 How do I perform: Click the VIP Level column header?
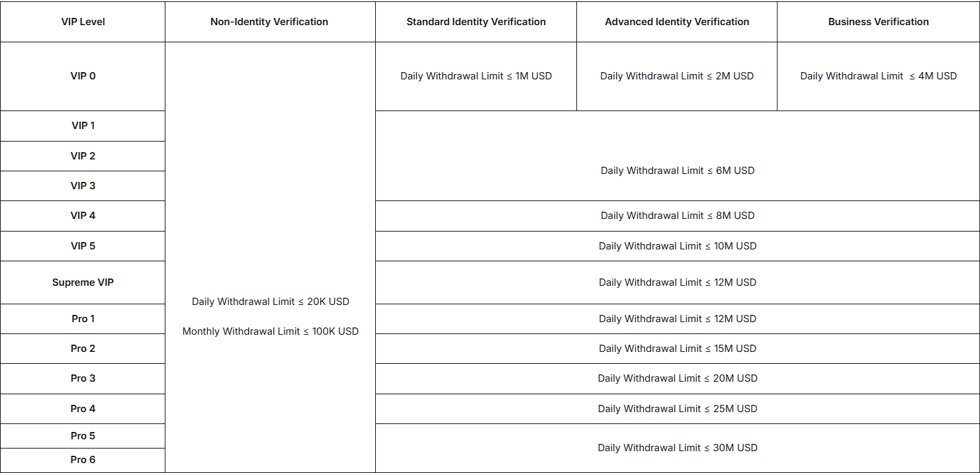click(x=83, y=22)
